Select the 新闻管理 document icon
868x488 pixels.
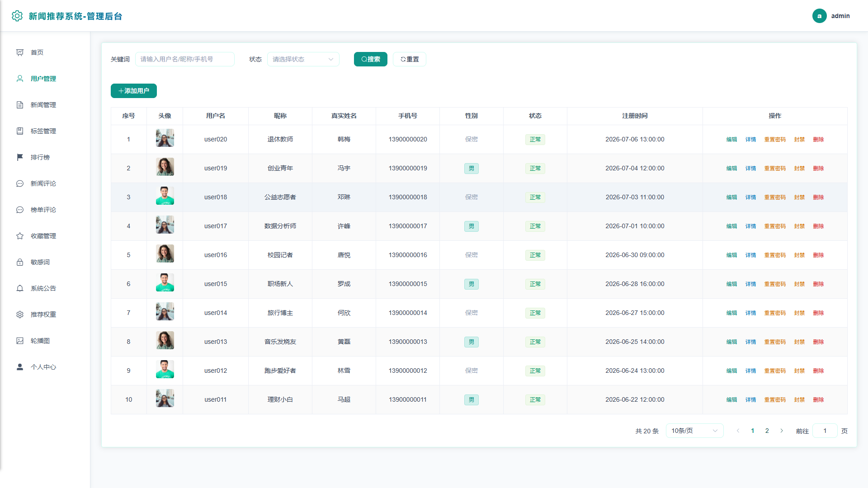[20, 105]
